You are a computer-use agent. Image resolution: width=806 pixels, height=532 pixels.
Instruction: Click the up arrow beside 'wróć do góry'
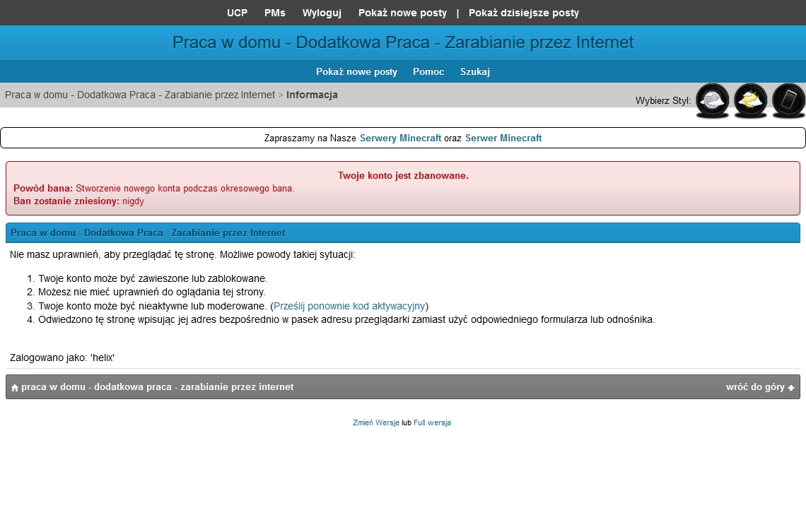[x=791, y=388]
